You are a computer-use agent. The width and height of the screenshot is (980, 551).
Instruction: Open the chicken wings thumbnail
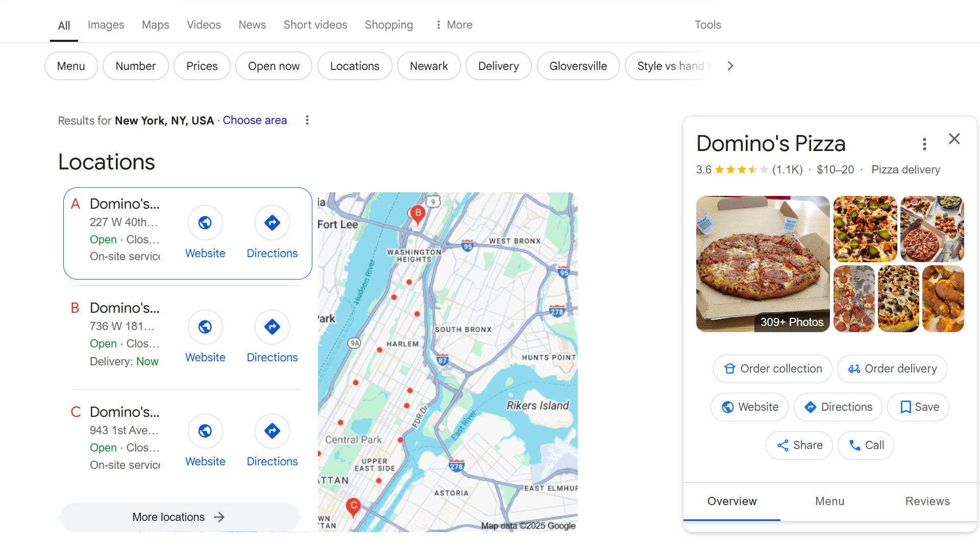943,299
